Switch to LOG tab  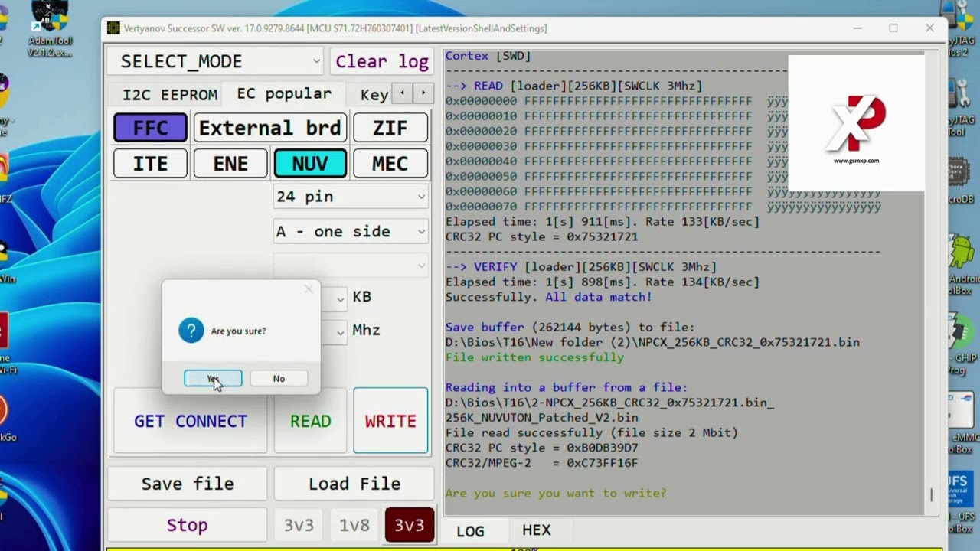470,531
